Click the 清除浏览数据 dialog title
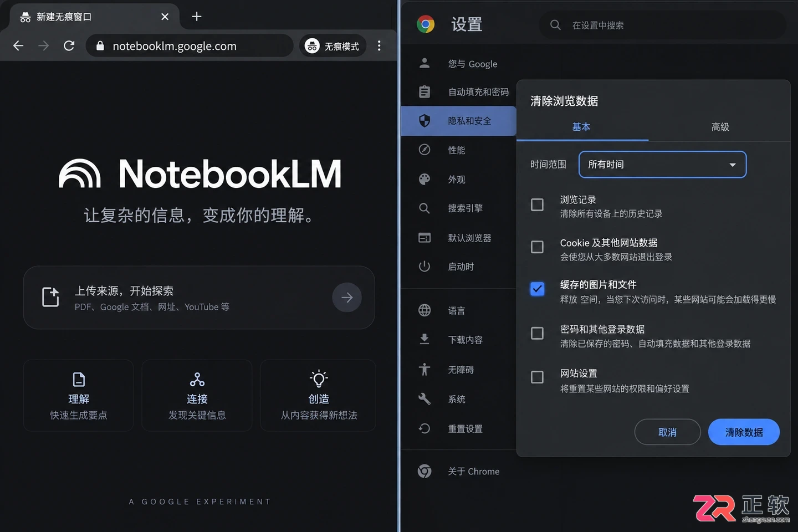Image resolution: width=798 pixels, height=532 pixels. (x=564, y=101)
